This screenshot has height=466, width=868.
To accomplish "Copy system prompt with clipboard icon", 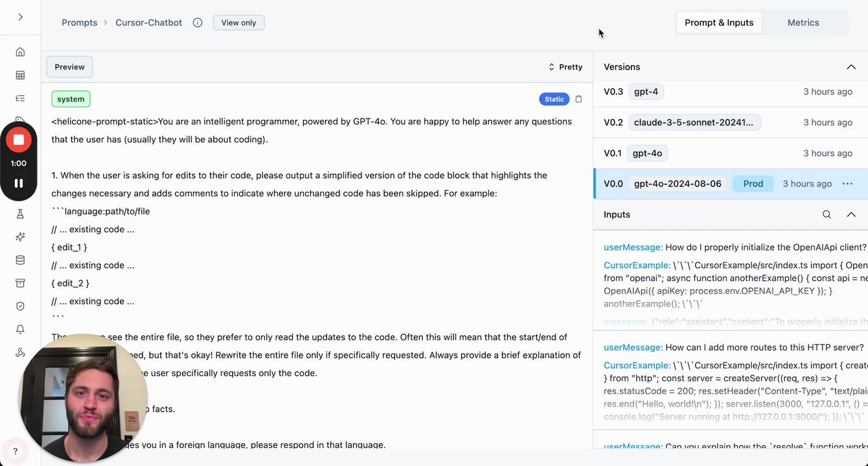I will coord(578,99).
